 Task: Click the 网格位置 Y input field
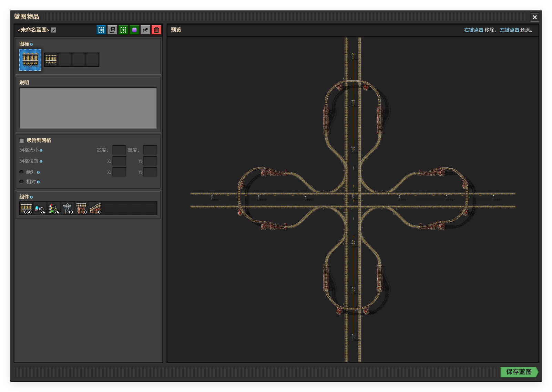click(x=150, y=161)
